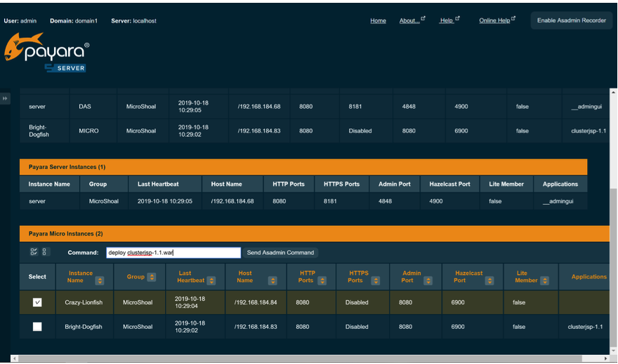The width and height of the screenshot is (618, 364).
Task: Expand the collapsed left sidebar panel
Action: [x=5, y=99]
